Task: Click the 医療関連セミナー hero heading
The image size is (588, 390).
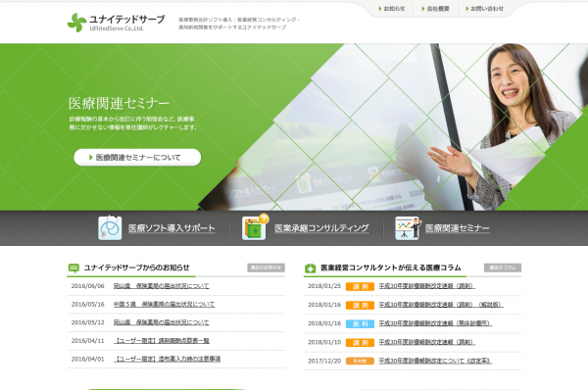Action: click(119, 103)
